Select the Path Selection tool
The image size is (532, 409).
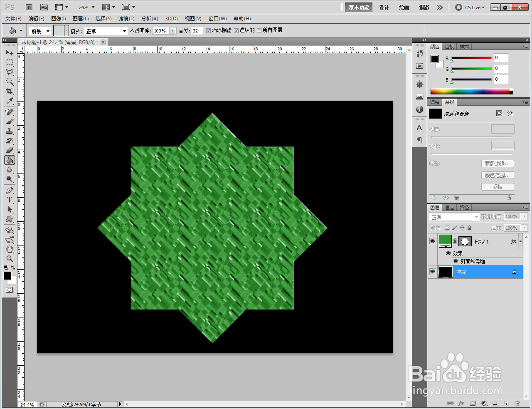click(x=10, y=209)
